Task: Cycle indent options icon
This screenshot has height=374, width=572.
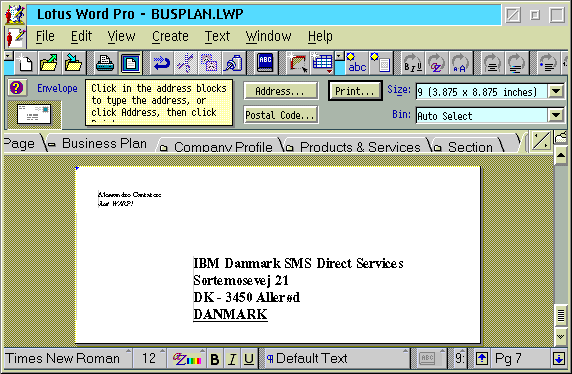Action: point(516,63)
